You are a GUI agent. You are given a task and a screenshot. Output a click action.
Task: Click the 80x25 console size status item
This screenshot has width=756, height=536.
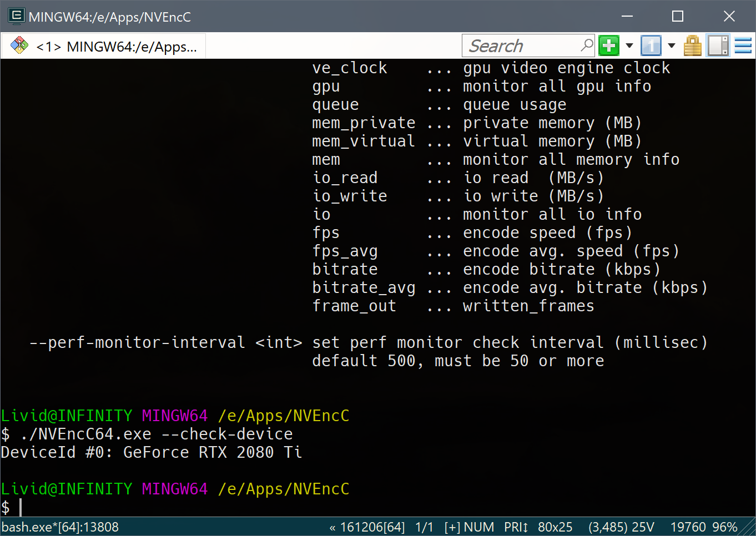[555, 527]
